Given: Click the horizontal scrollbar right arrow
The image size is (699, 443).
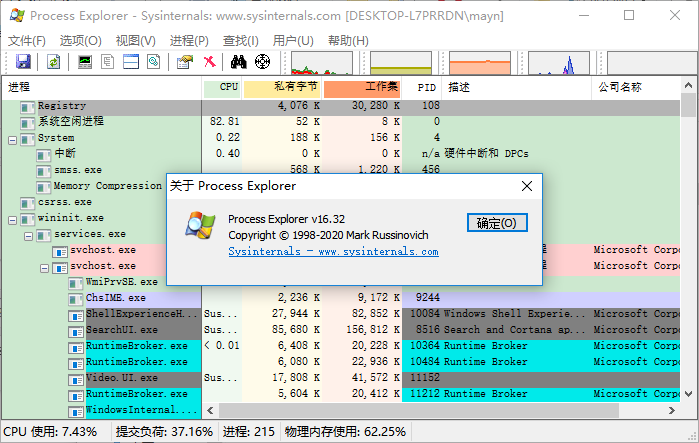Looking at the screenshot, I should click(672, 410).
